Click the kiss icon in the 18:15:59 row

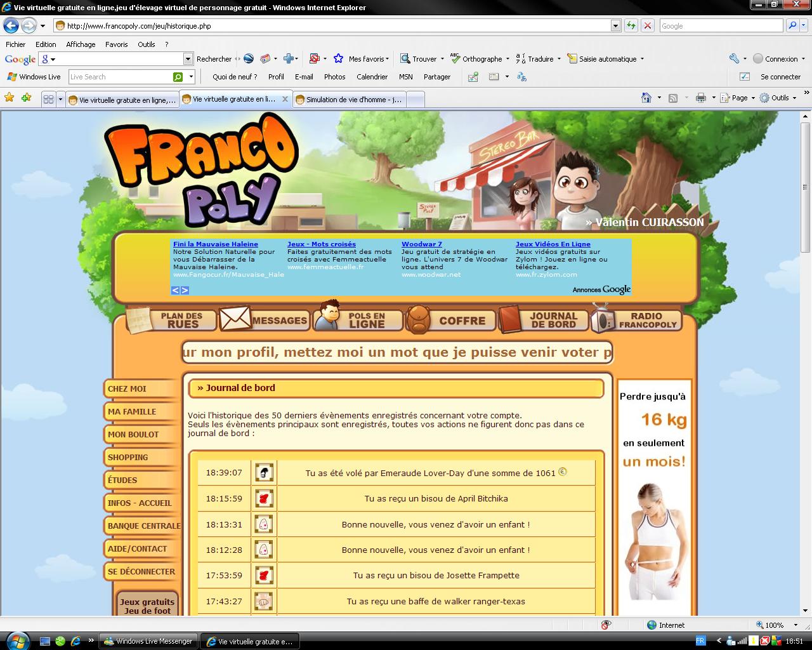coord(264,498)
